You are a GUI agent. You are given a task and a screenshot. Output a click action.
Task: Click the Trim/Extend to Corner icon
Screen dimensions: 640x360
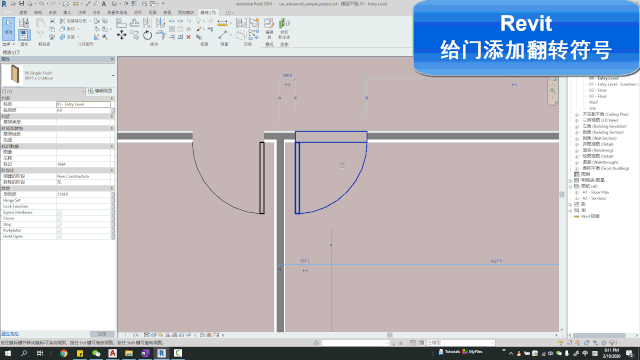point(160,36)
